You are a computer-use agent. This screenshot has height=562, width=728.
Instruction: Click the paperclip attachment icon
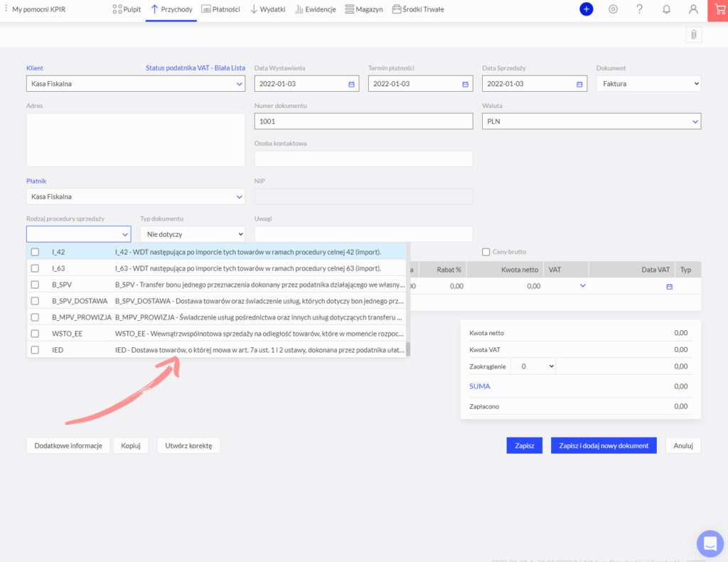pyautogui.click(x=694, y=34)
